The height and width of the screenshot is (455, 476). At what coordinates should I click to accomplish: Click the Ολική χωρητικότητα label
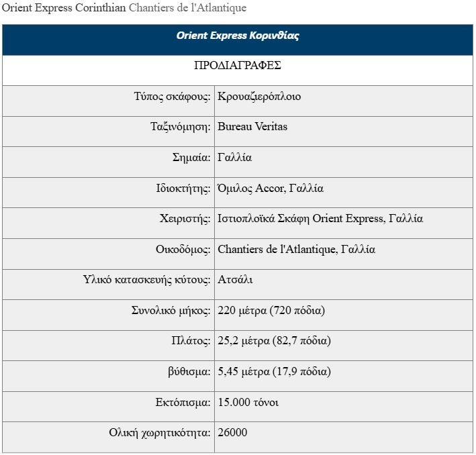click(160, 433)
